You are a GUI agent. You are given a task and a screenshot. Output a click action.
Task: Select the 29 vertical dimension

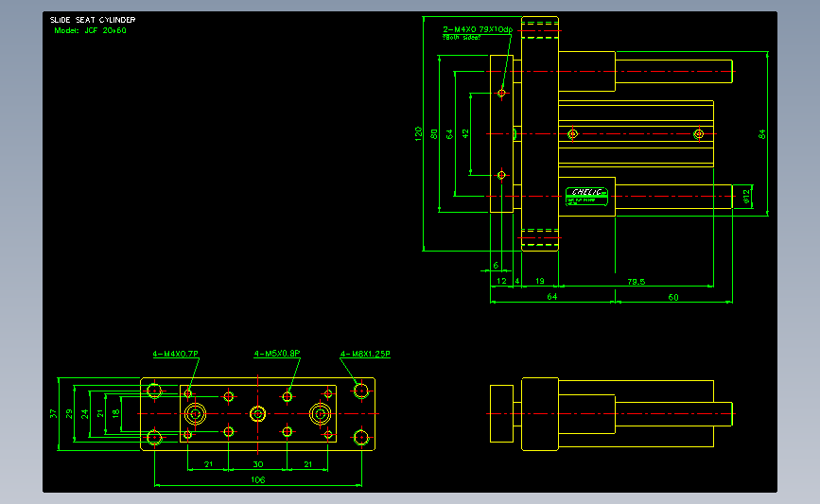click(x=68, y=413)
